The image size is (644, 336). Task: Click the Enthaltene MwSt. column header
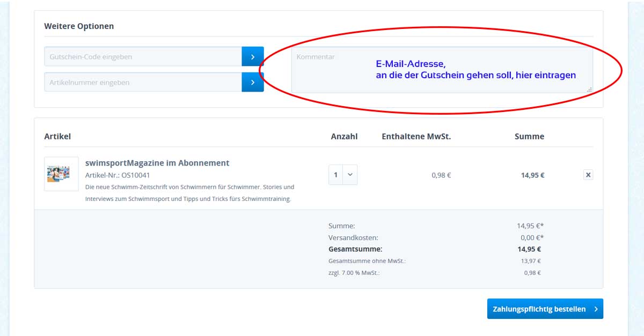416,137
